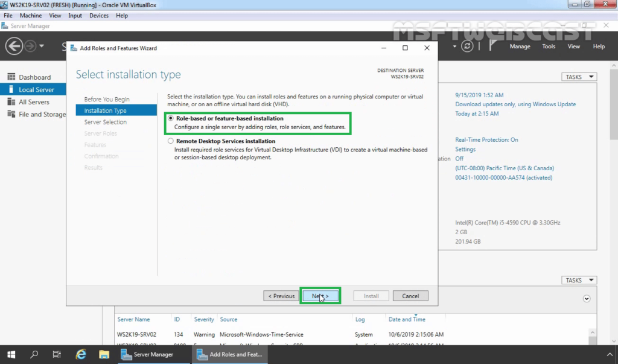Open the VirtualBox View menu
The width and height of the screenshot is (618, 364).
[x=55, y=15]
